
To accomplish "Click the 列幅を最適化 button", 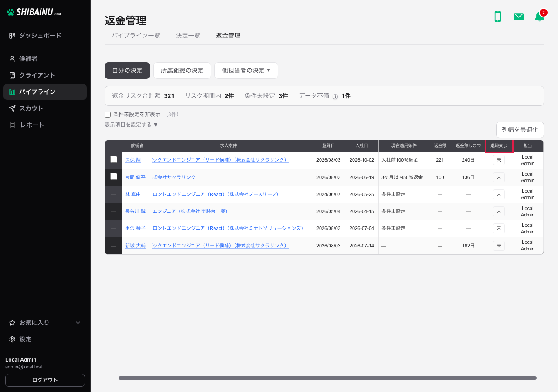I will coord(520,130).
